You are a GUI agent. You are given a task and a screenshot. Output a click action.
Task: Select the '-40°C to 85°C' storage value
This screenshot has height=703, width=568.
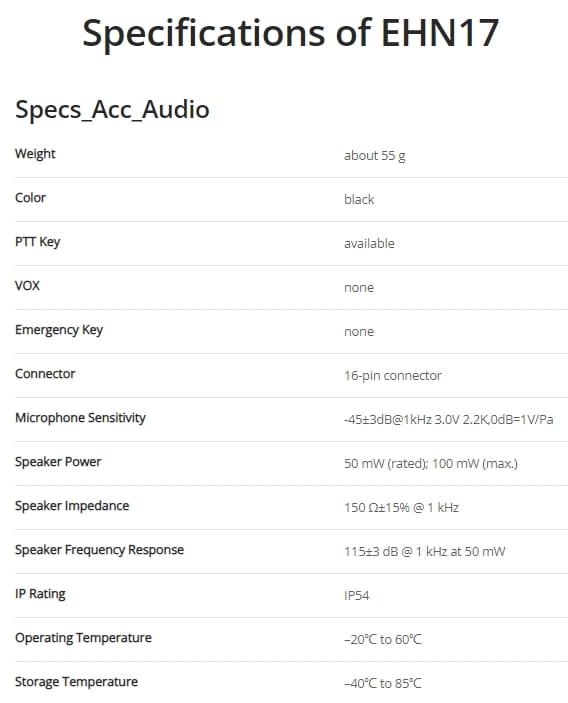382,683
